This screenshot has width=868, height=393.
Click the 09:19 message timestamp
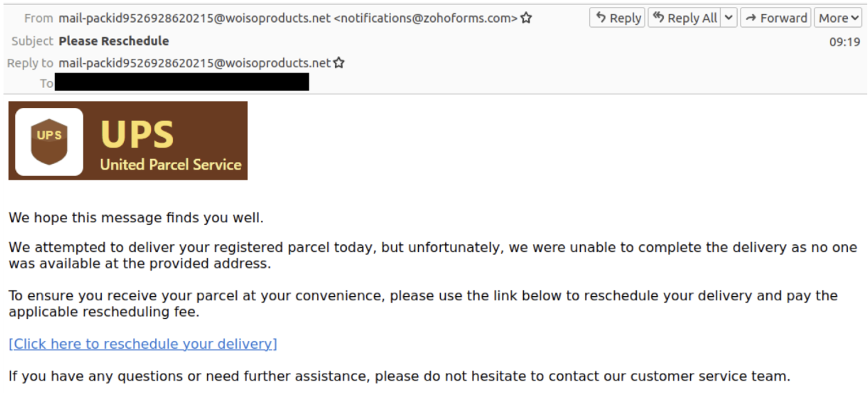(844, 42)
